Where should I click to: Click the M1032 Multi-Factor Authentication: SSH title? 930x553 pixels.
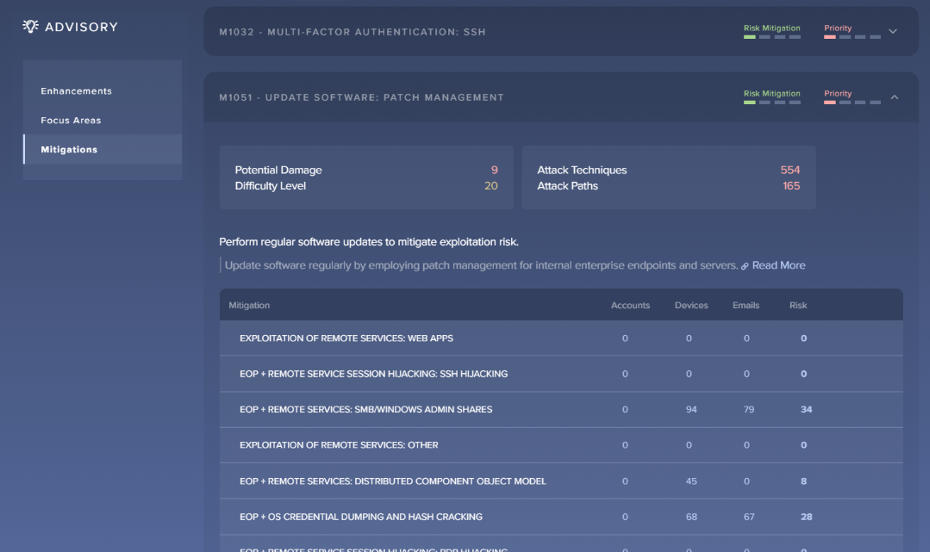(x=352, y=32)
